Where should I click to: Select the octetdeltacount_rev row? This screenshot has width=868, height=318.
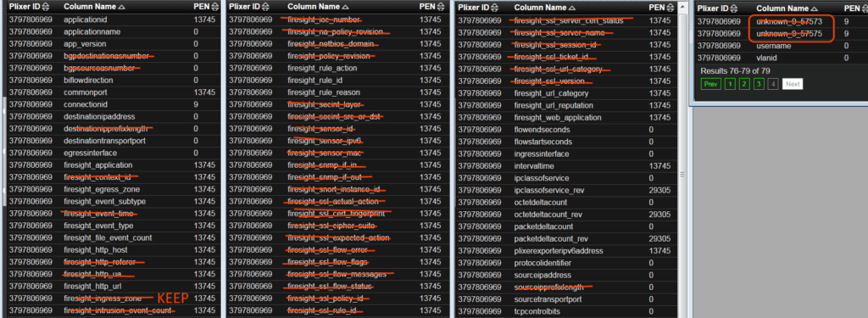coord(565,215)
